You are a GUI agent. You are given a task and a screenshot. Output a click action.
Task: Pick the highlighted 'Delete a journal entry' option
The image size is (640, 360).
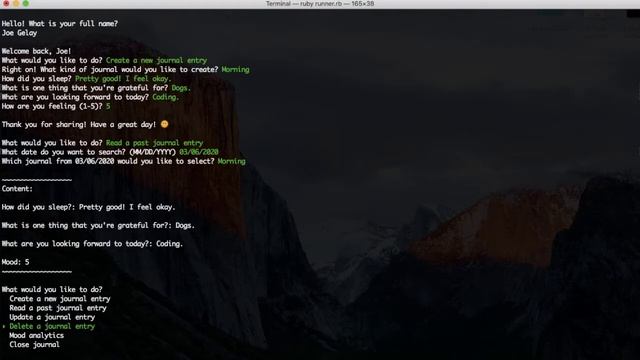52,326
